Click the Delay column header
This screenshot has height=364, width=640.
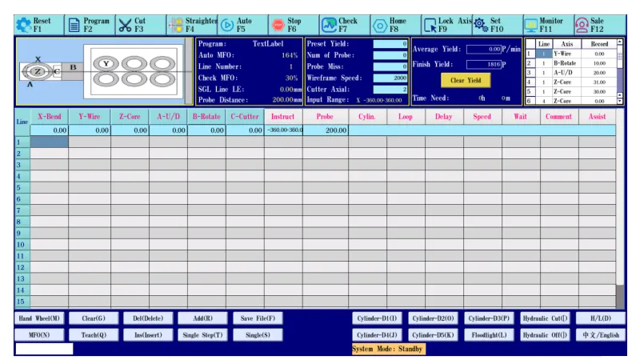click(444, 117)
